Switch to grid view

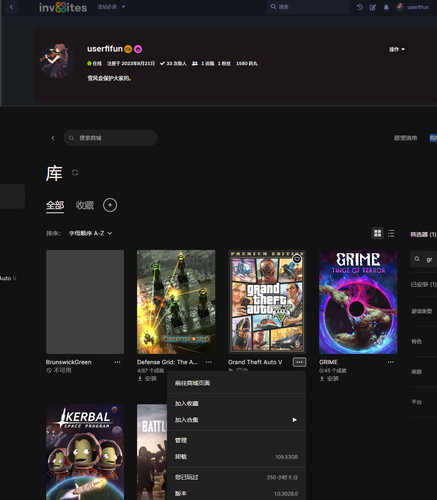[x=378, y=233]
